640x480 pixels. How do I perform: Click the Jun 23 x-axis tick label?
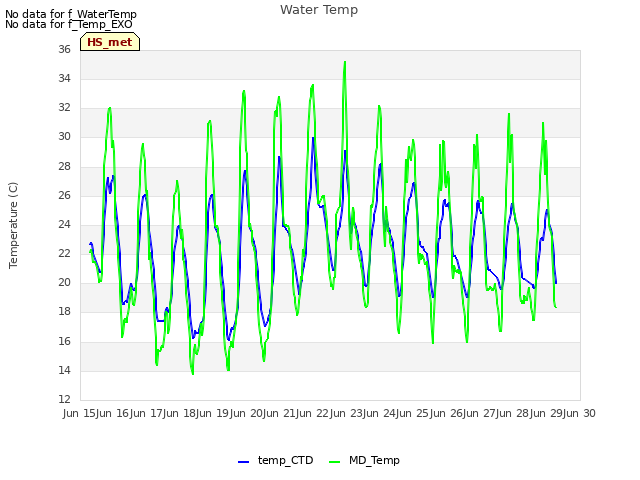(x=347, y=413)
